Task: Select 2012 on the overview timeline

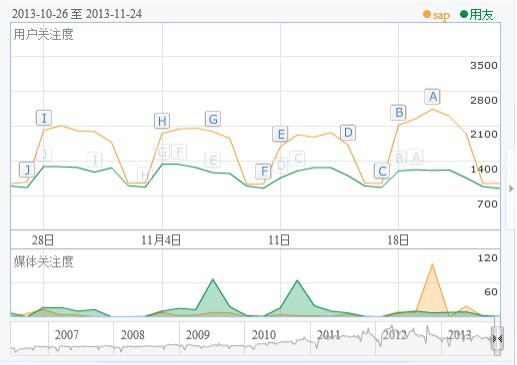Action: click(x=394, y=334)
